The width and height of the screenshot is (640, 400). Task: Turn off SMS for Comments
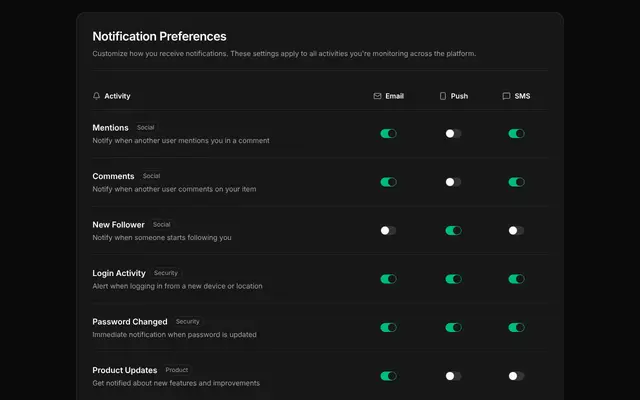click(516, 182)
